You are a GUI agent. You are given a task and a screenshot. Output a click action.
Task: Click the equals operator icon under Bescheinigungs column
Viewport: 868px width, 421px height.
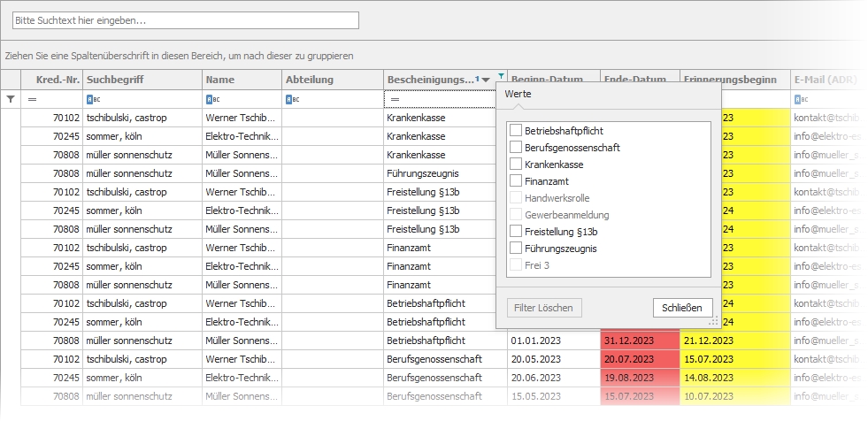(x=395, y=99)
